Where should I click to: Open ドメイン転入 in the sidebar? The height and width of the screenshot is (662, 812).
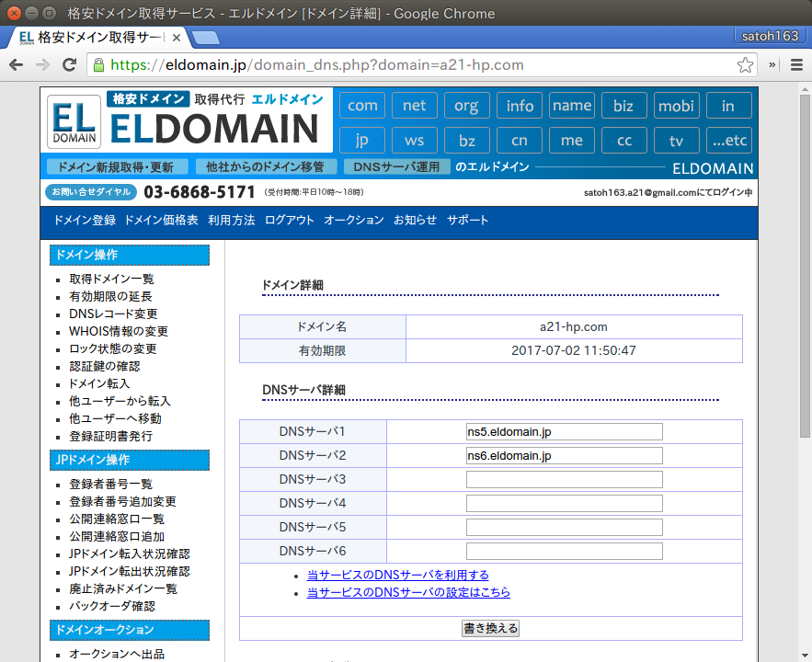(99, 383)
